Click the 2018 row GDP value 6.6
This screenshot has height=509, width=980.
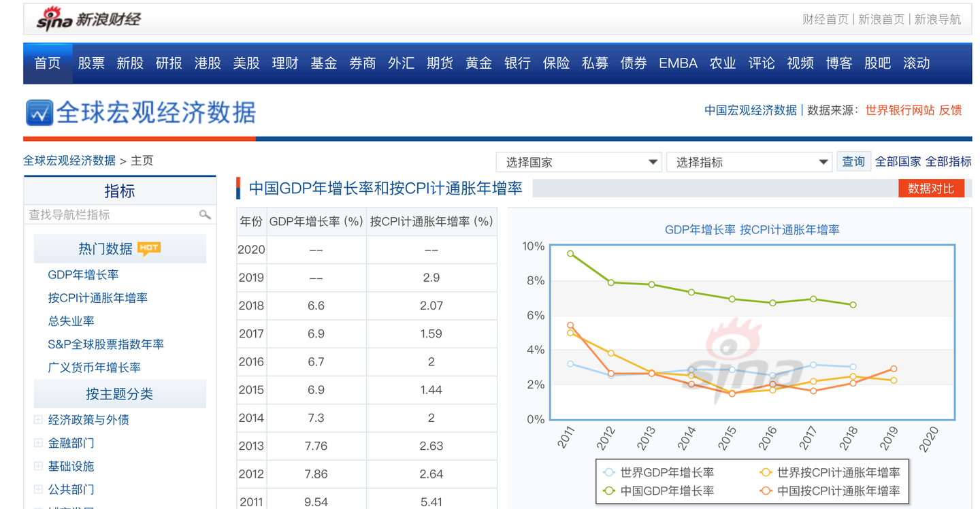click(316, 306)
